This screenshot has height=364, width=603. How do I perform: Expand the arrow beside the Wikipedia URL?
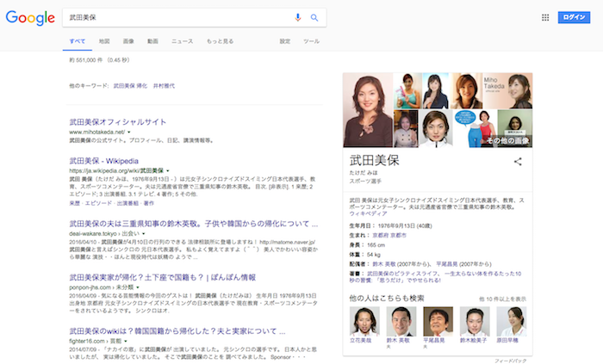coord(167,171)
